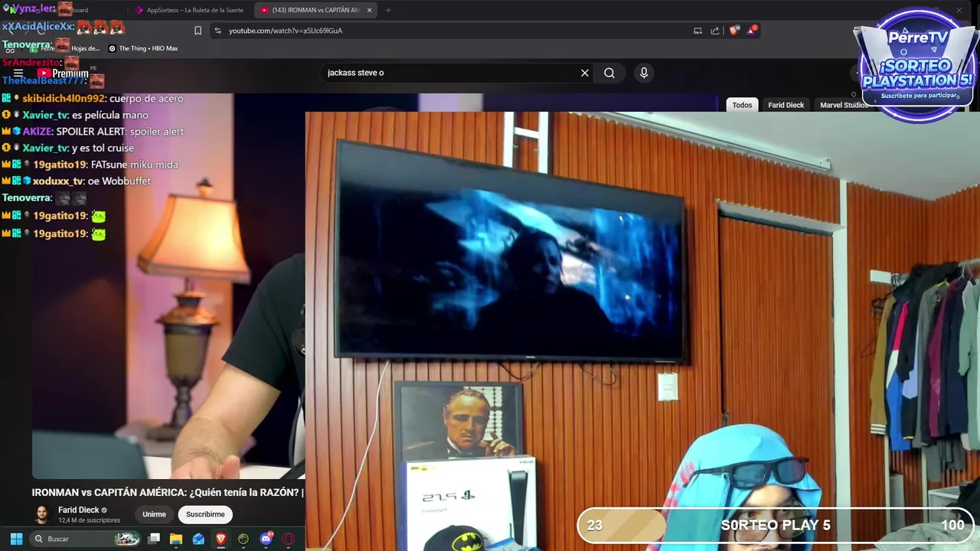
Task: Click the round yellow-green taskbar app icon
Action: pyautogui.click(x=243, y=539)
